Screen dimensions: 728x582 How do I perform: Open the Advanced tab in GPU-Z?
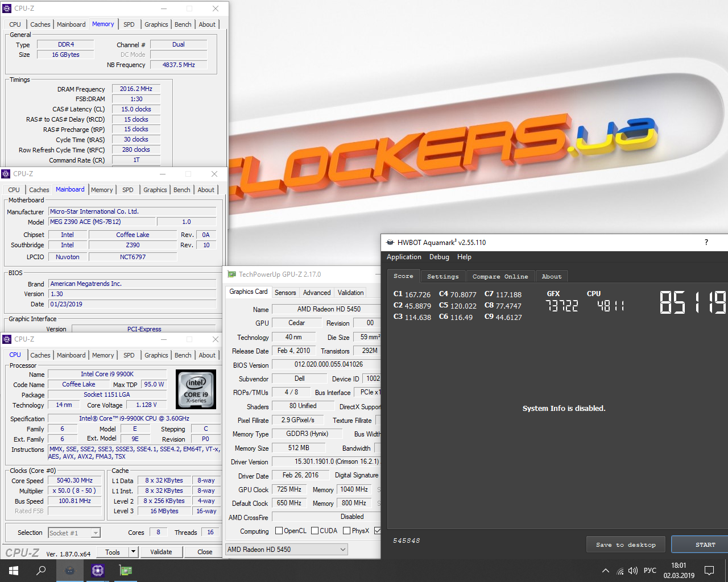click(317, 293)
